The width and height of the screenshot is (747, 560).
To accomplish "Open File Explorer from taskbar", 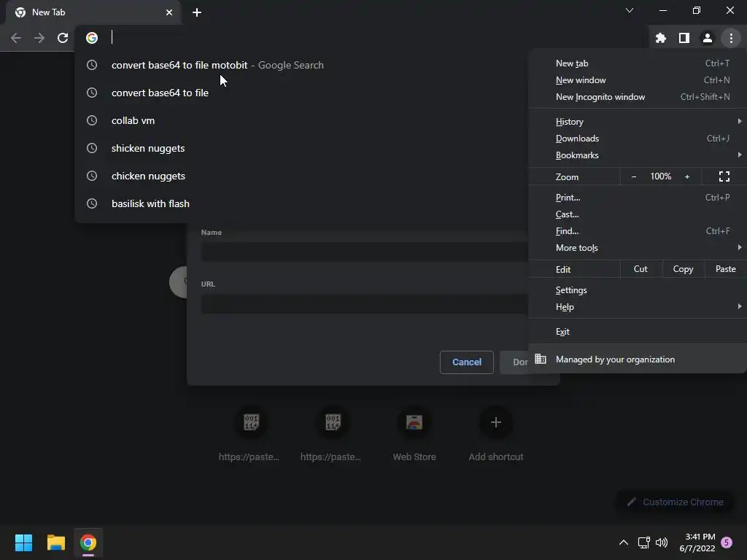I will (55, 542).
